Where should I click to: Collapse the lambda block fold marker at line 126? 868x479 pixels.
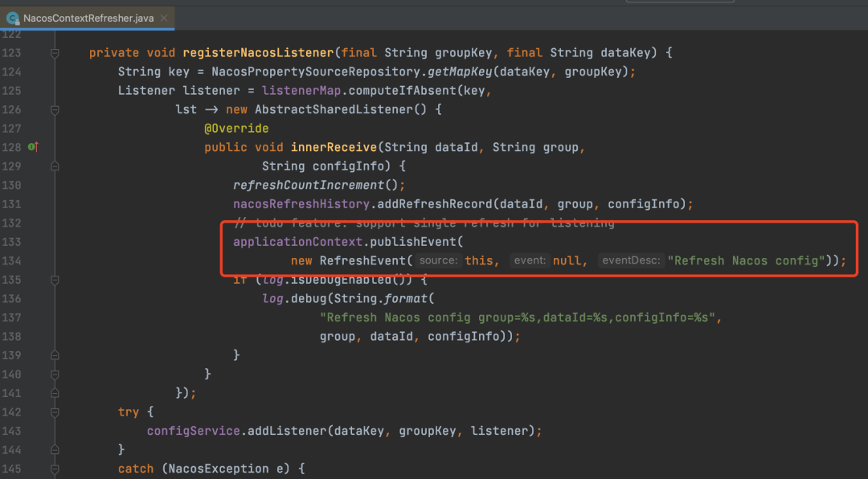tap(55, 109)
